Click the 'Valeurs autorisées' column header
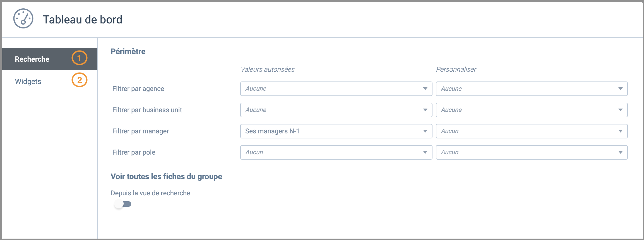 268,69
